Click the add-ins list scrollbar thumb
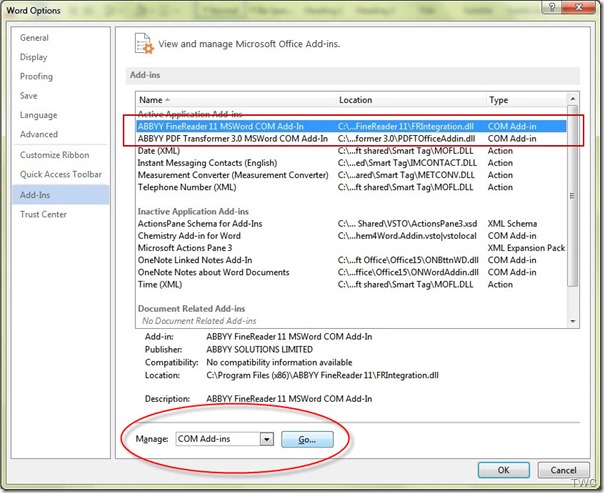 click(573, 196)
